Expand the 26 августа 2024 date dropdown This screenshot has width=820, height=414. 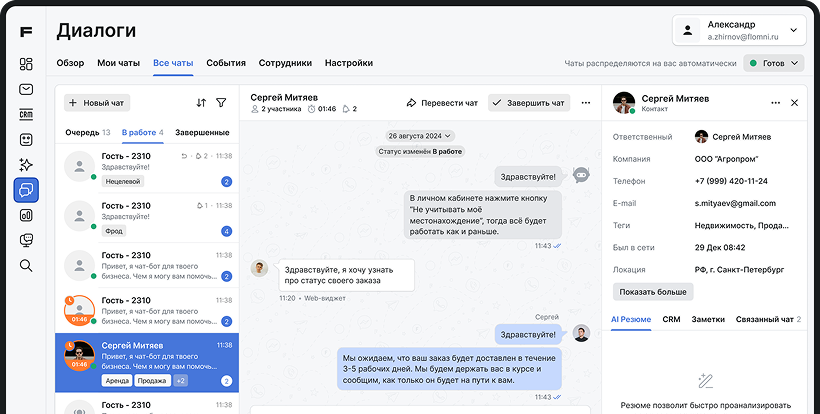coord(420,135)
